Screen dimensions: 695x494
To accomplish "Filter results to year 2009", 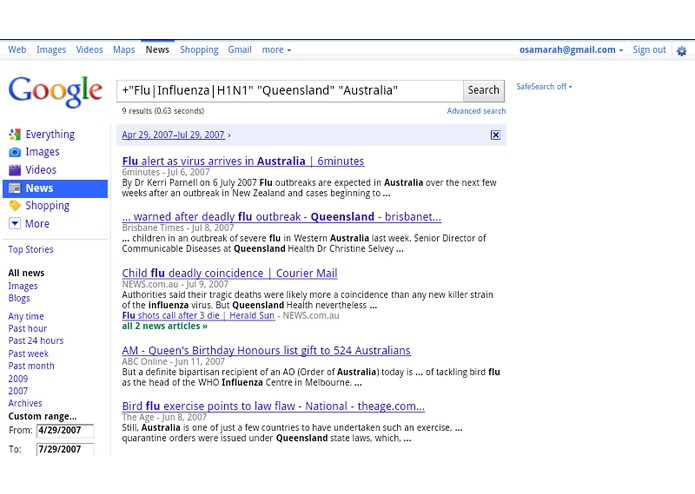I will pyautogui.click(x=18, y=379).
